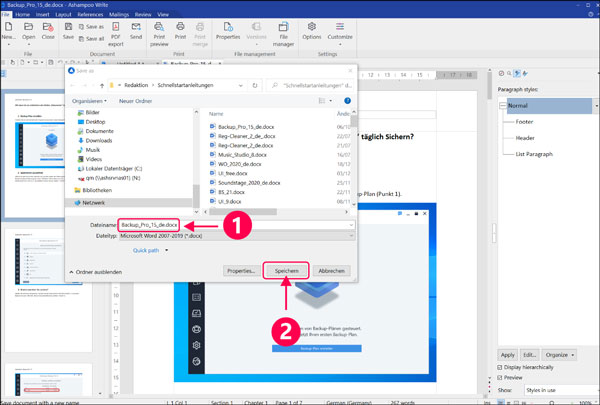The image size is (600, 405).
Task: Click the help icon in Save dialog
Action: [349, 101]
